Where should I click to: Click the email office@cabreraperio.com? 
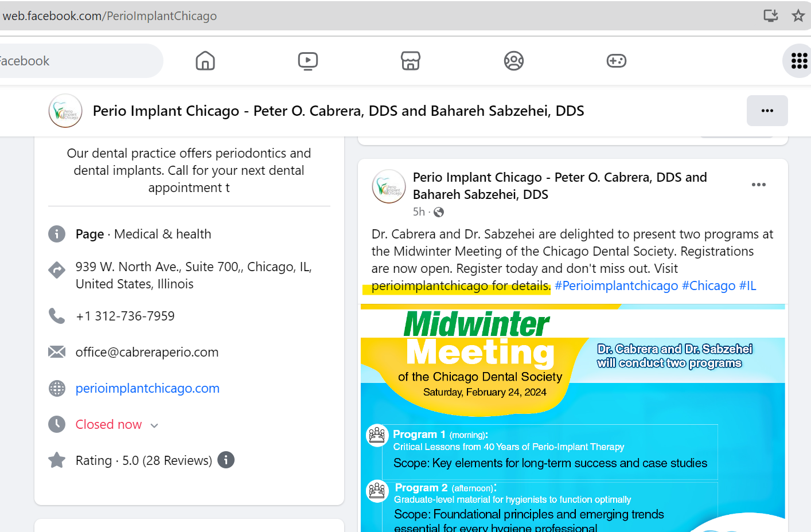pyautogui.click(x=147, y=352)
